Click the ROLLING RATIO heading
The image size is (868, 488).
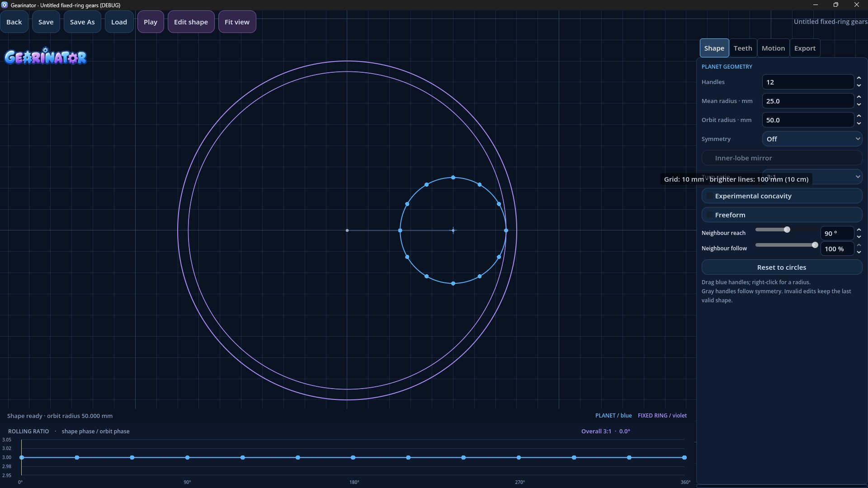pos(28,432)
